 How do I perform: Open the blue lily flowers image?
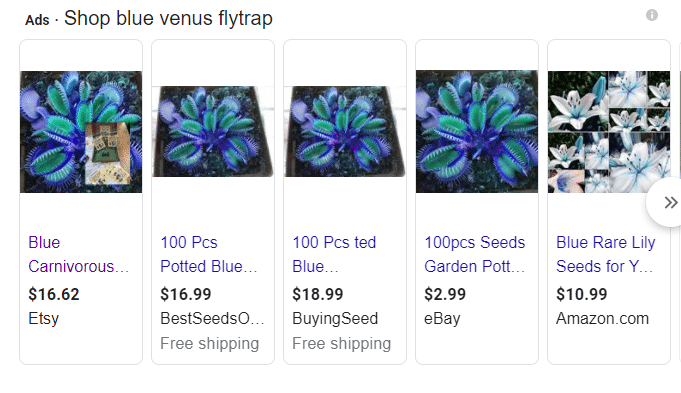609,132
